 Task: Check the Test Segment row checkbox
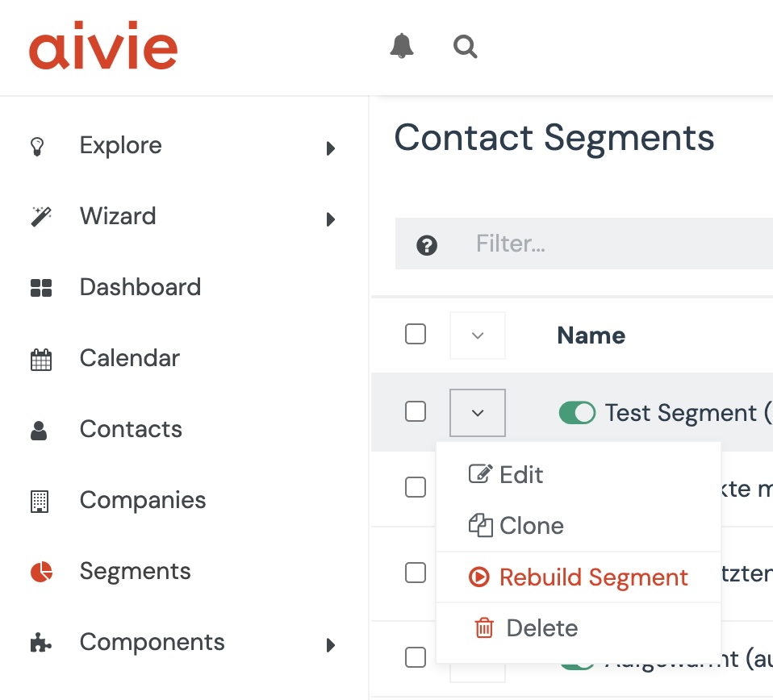tap(416, 411)
